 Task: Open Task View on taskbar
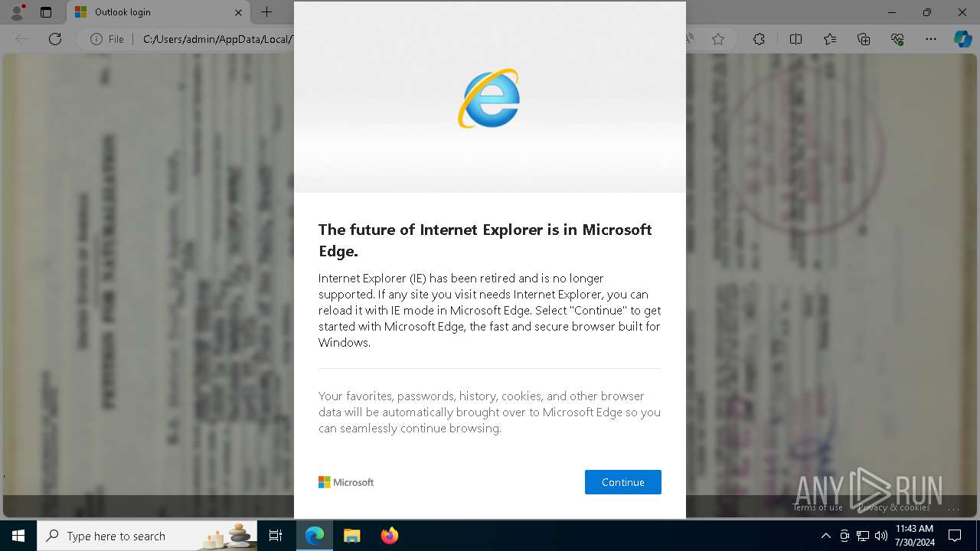276,536
